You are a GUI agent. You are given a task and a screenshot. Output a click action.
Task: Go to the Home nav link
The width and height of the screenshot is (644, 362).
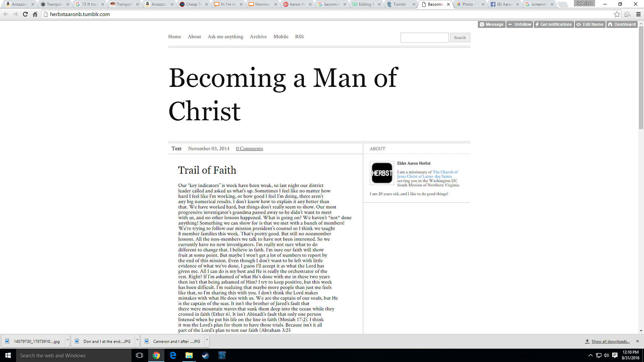(x=175, y=37)
